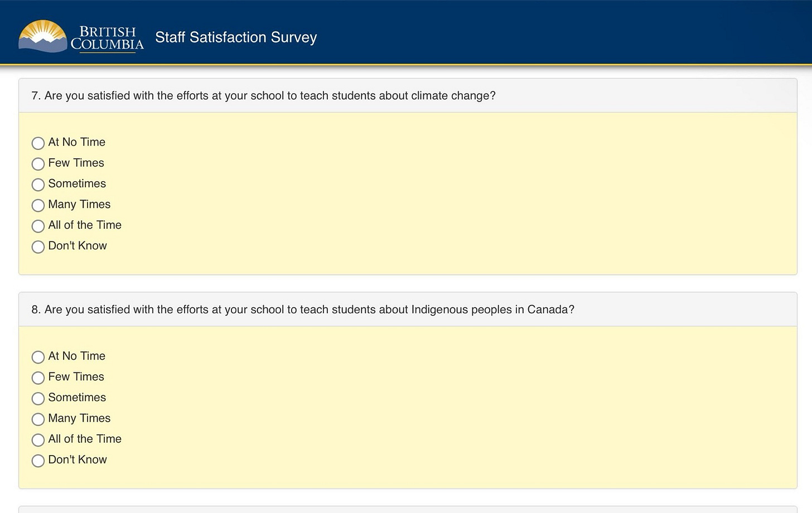This screenshot has width=812, height=513.
Task: Select At No Time for question 8
Action: 38,357
